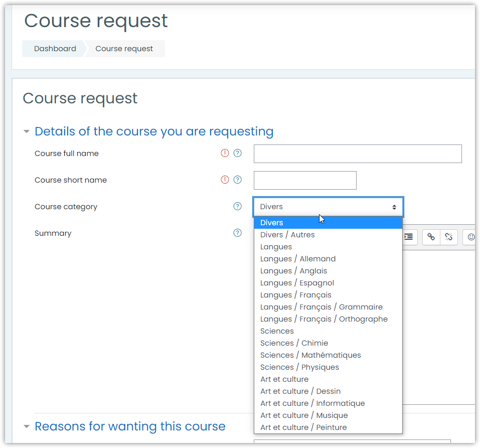Open Course request breadcrumb link
The image size is (480, 448).
point(124,49)
